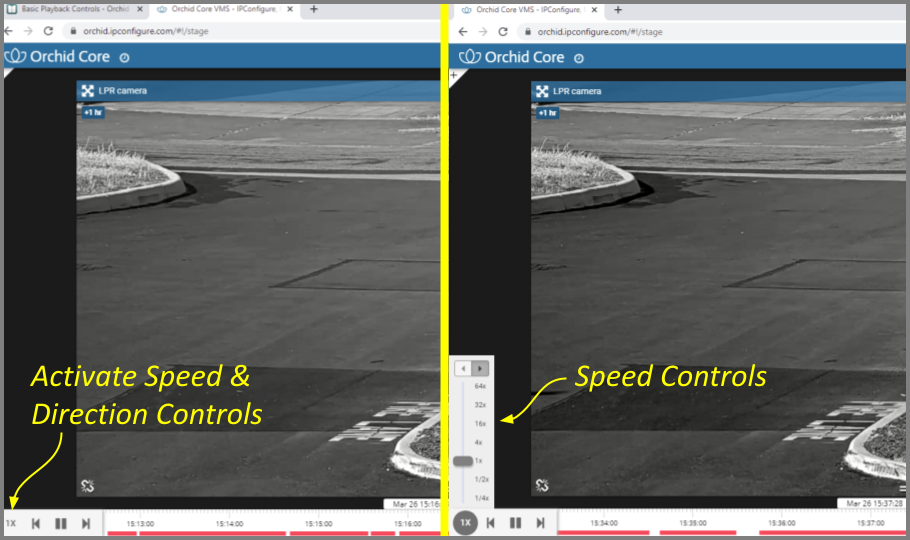This screenshot has width=910, height=540.
Task: Switch to the Orchid Core VMS tab in the right browser
Action: coord(528,10)
